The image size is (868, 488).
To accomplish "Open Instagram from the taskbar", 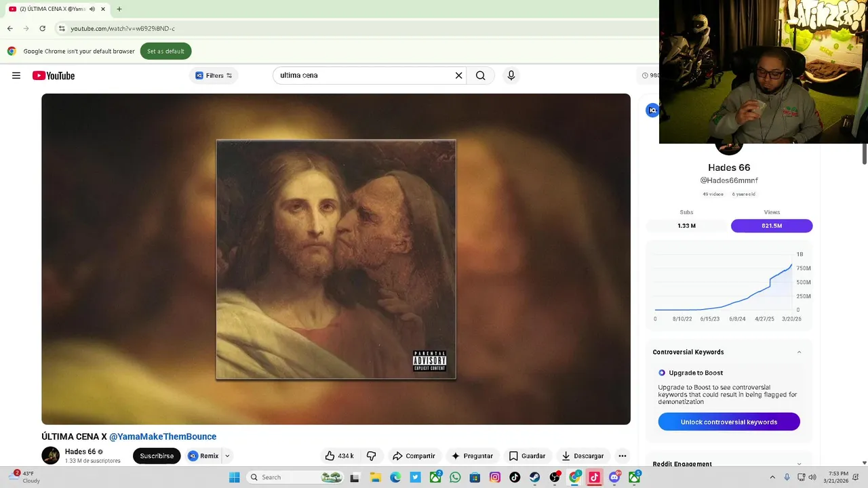I will (495, 477).
